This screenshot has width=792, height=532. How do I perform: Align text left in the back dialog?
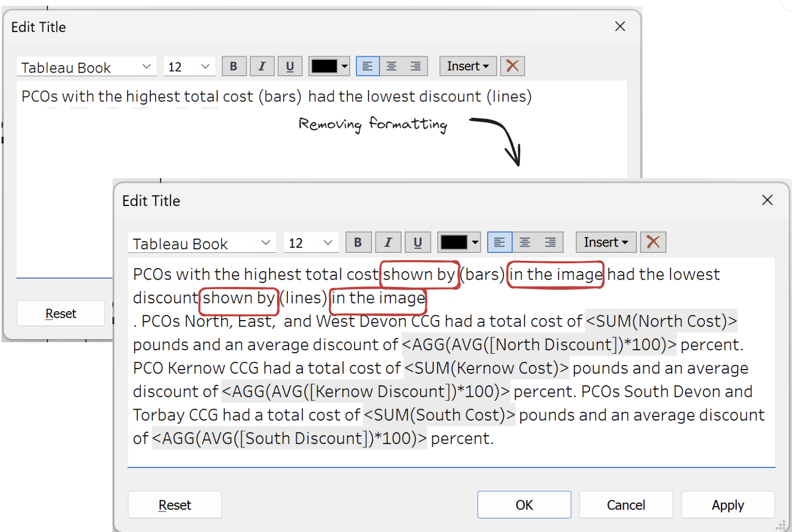(368, 66)
